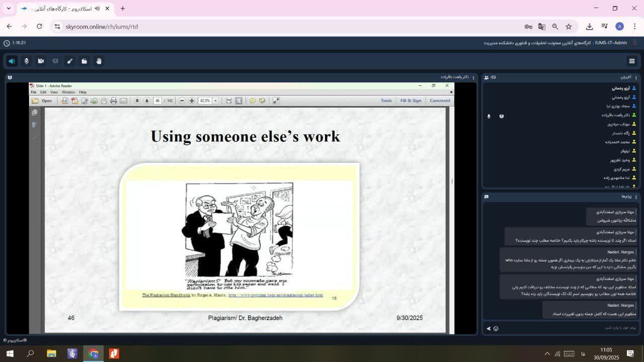The image size is (644, 362).
Task: Select the whiteboard brush tool
Action: coord(70,61)
